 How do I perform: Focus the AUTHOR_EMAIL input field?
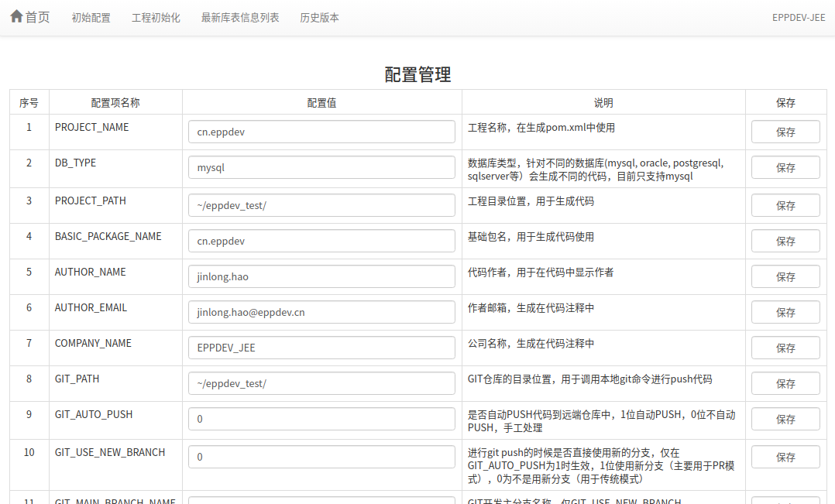click(x=321, y=313)
